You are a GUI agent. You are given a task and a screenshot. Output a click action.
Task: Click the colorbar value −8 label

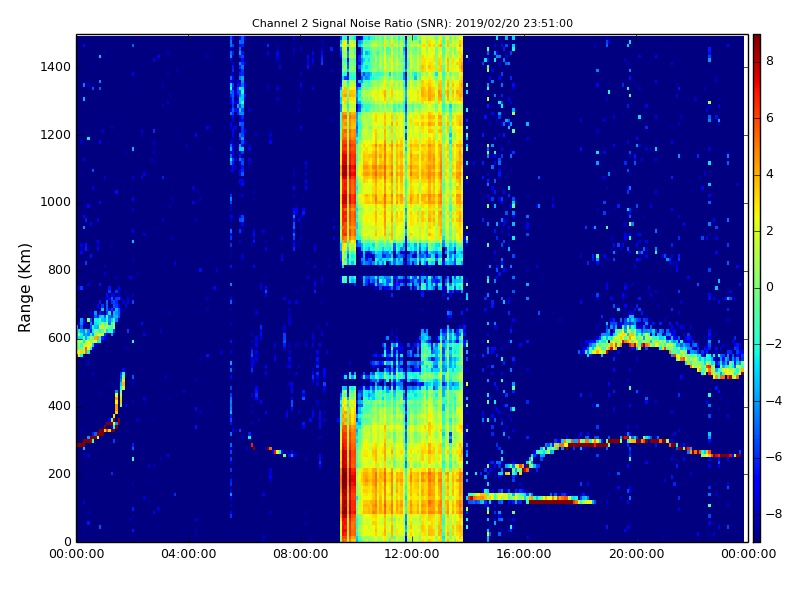coord(774,514)
